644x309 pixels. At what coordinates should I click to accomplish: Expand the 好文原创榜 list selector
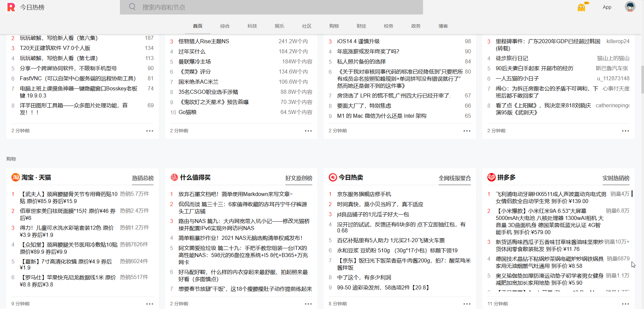pos(299,178)
